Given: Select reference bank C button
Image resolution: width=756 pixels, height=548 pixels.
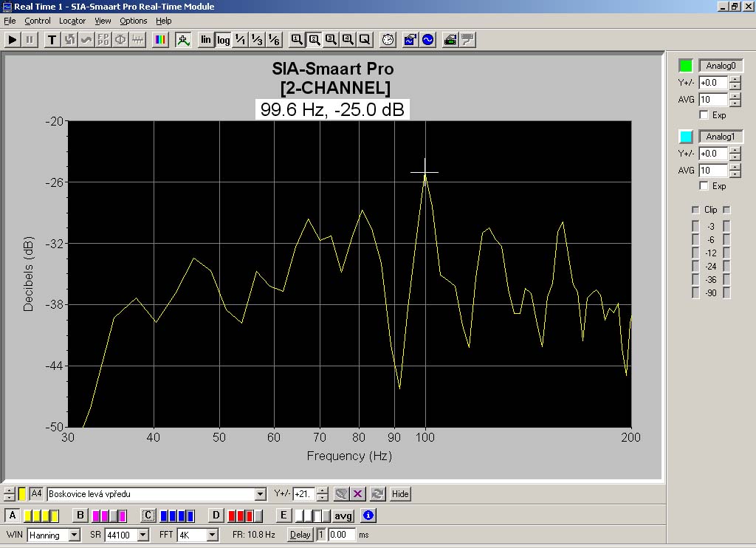Looking at the screenshot, I should [x=148, y=516].
